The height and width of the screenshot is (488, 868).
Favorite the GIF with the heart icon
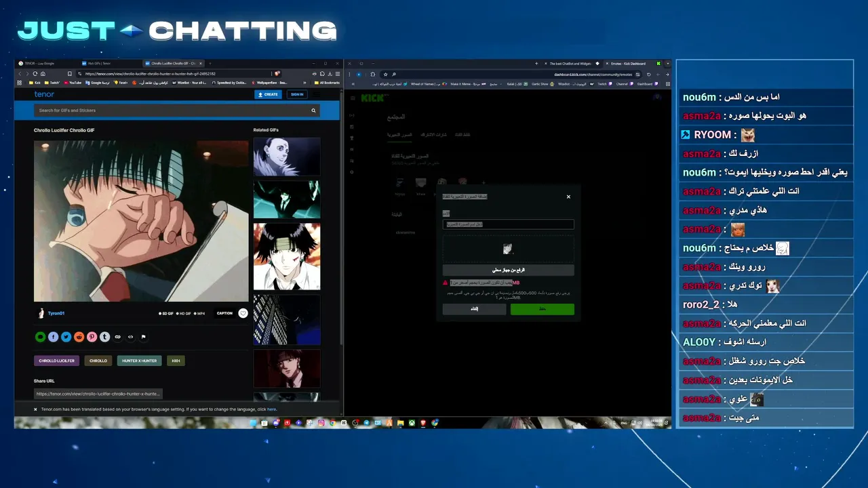point(243,313)
